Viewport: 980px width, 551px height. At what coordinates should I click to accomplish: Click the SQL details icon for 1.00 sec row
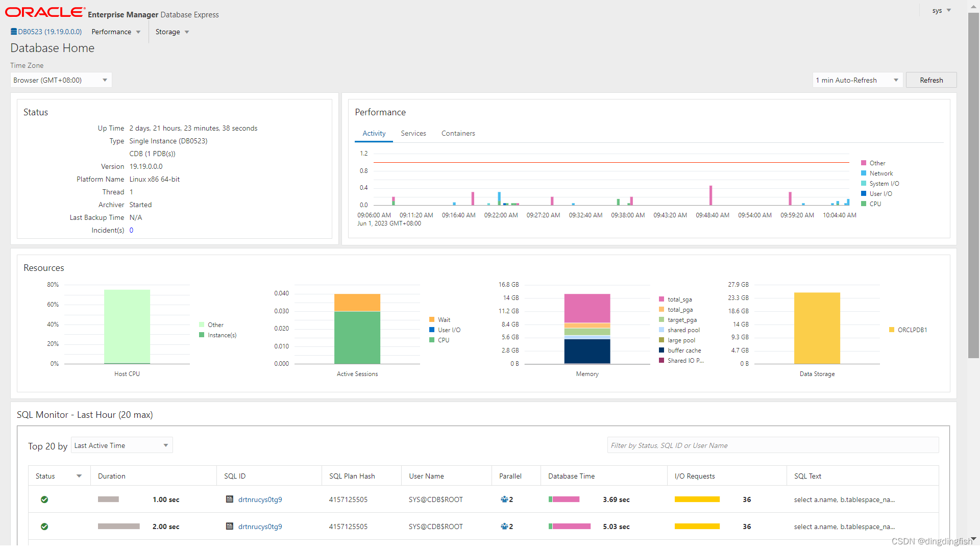pyautogui.click(x=230, y=499)
